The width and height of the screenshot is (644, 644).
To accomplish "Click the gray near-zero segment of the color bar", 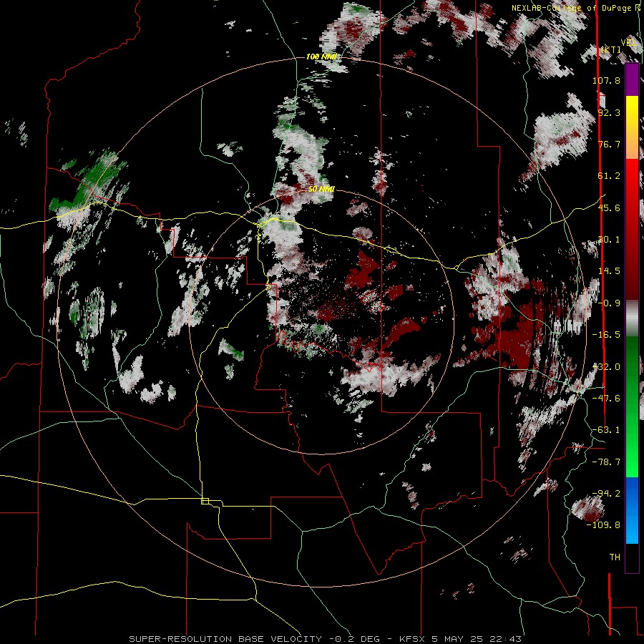I will point(632,318).
